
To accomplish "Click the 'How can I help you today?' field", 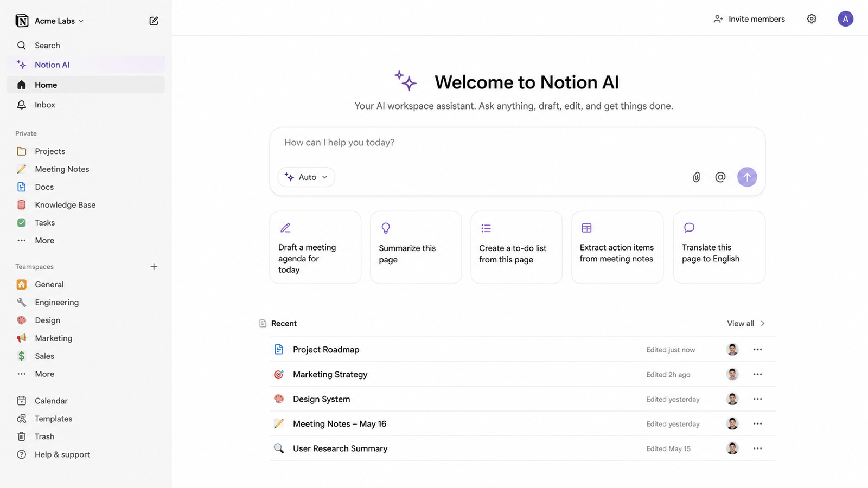I will point(517,143).
